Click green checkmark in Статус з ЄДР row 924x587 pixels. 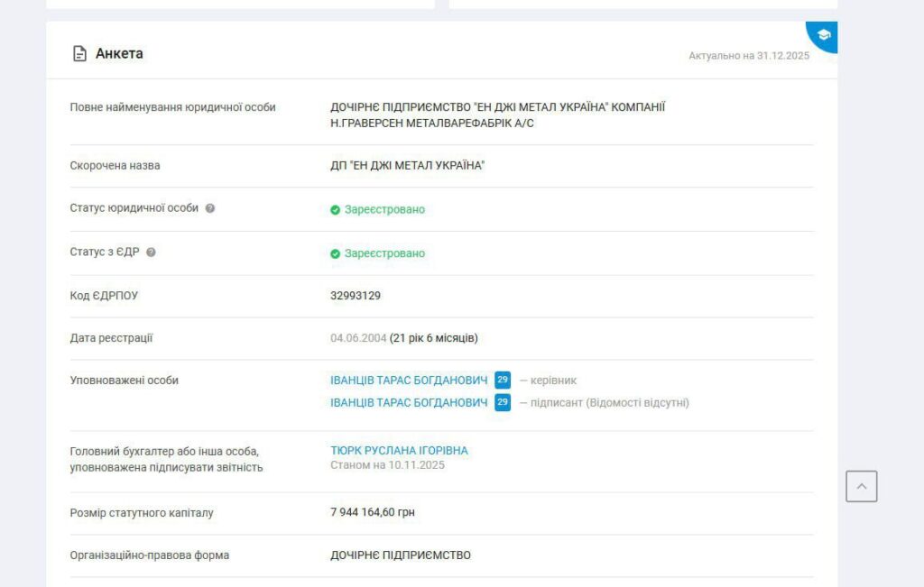(335, 254)
